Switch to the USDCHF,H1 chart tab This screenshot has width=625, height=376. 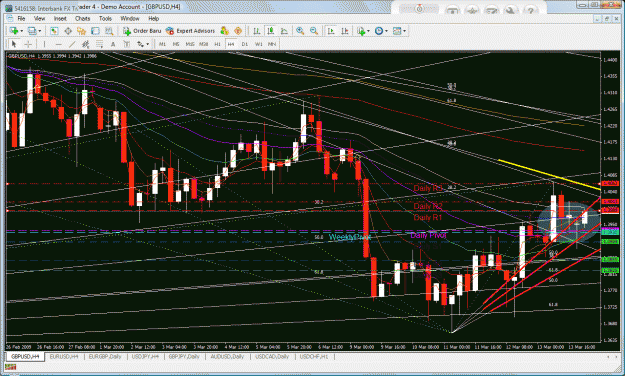314,356
